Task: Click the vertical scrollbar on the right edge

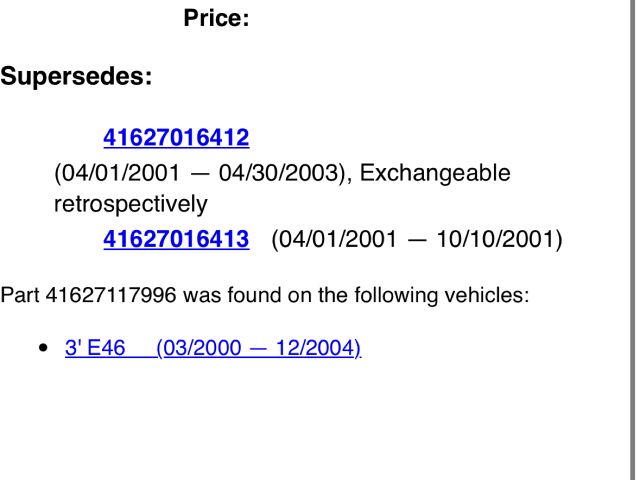Action: click(x=634, y=240)
